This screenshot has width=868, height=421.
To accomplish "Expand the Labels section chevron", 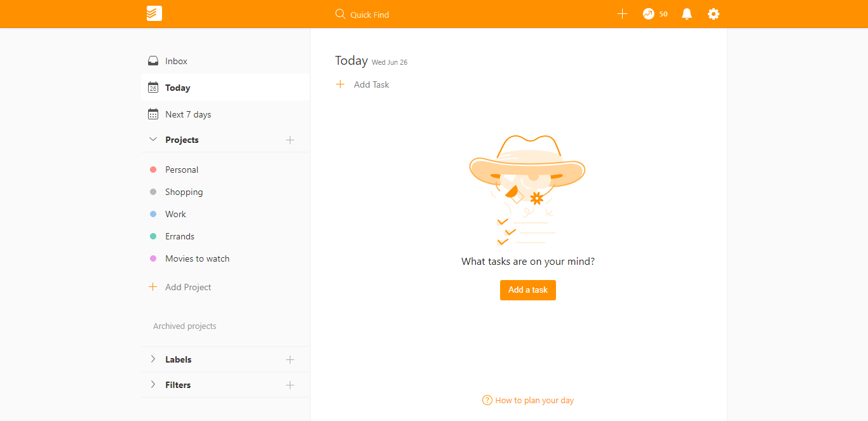I will [153, 359].
